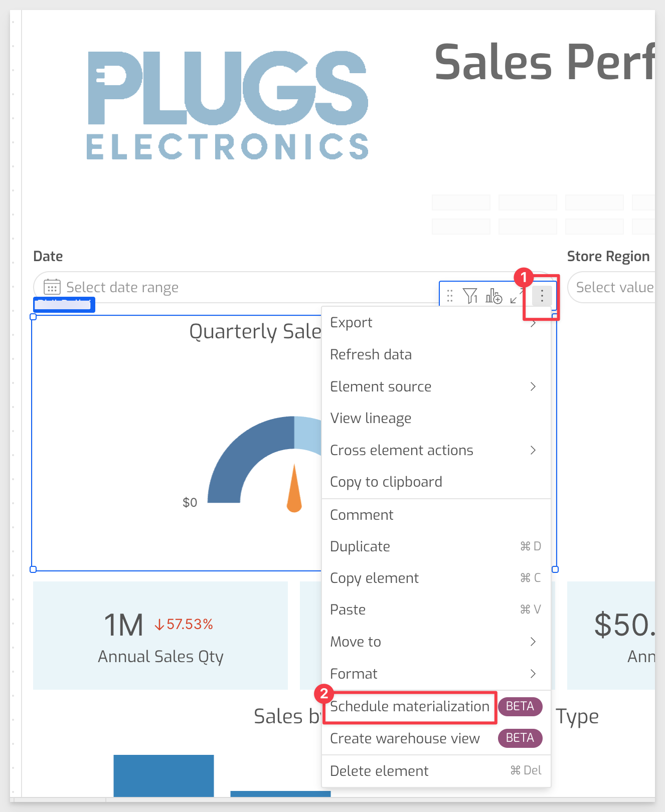Screen dimensions: 665x812
Task: Grab the six-dot drag handle icon
Action: (x=450, y=296)
